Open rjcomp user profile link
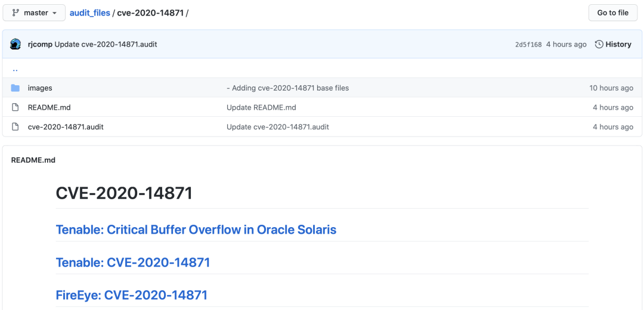Screen dimensions: 644x310 (x=40, y=44)
